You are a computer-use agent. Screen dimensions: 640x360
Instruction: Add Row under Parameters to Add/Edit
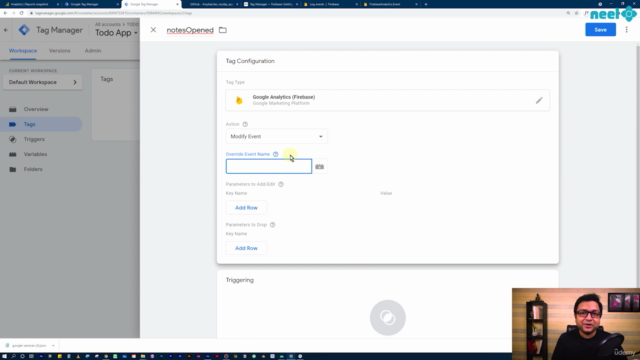tap(246, 208)
